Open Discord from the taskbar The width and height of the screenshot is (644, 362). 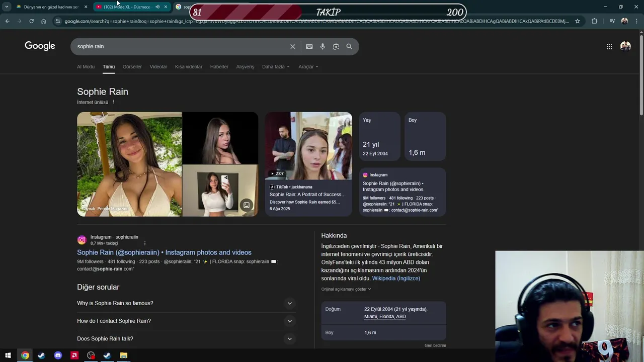point(58,355)
